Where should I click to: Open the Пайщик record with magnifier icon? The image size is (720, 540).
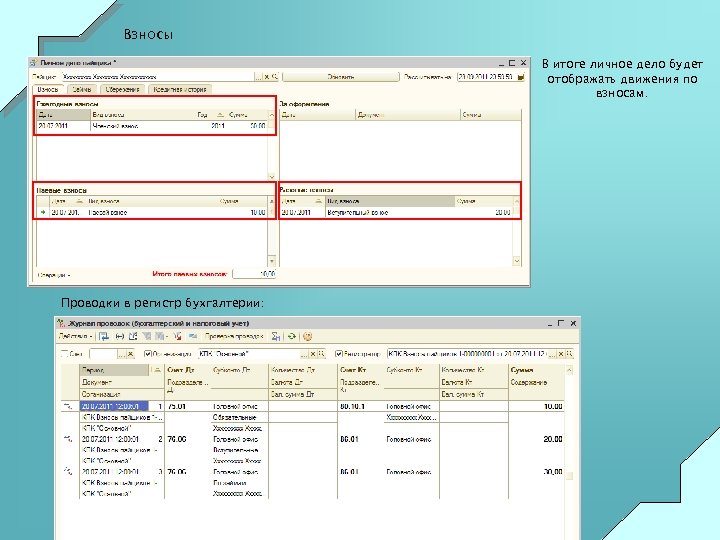click(x=275, y=77)
